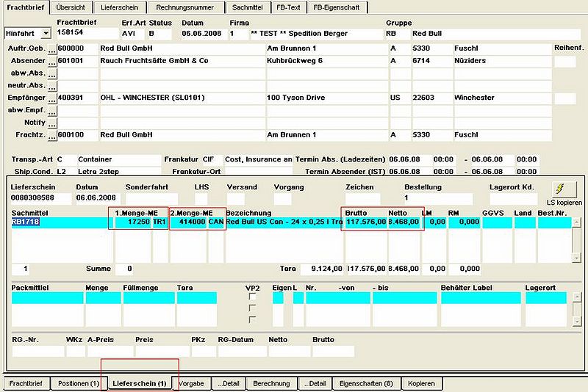Open lookup button next to Auftr.Geb.
This screenshot has height=392, width=588.
point(52,49)
